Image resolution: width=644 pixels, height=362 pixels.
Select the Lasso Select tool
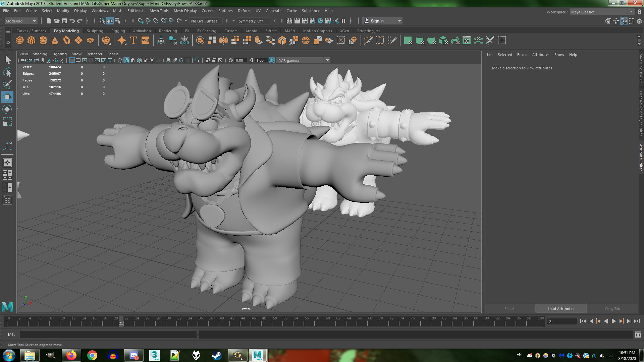[x=7, y=72]
